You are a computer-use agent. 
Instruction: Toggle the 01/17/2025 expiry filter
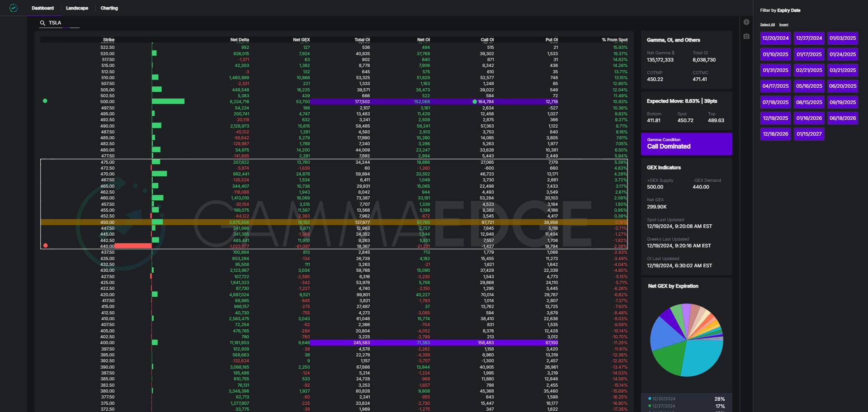(x=809, y=54)
